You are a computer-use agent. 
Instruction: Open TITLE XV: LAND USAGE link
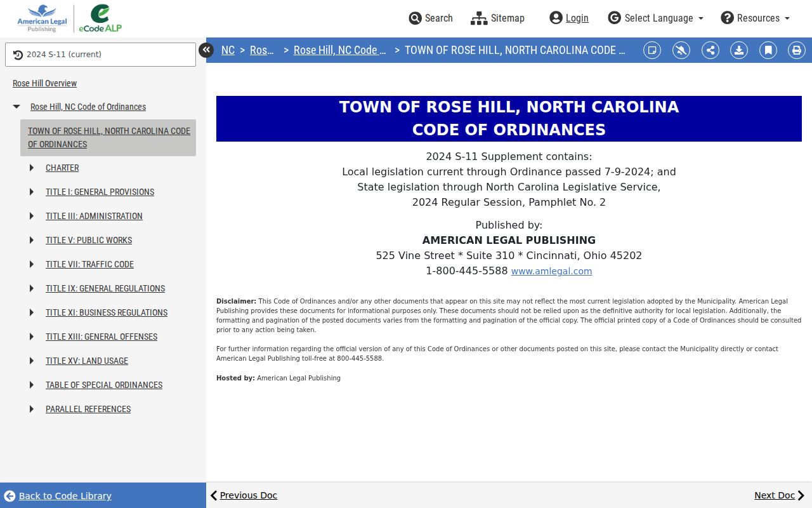coord(87,361)
